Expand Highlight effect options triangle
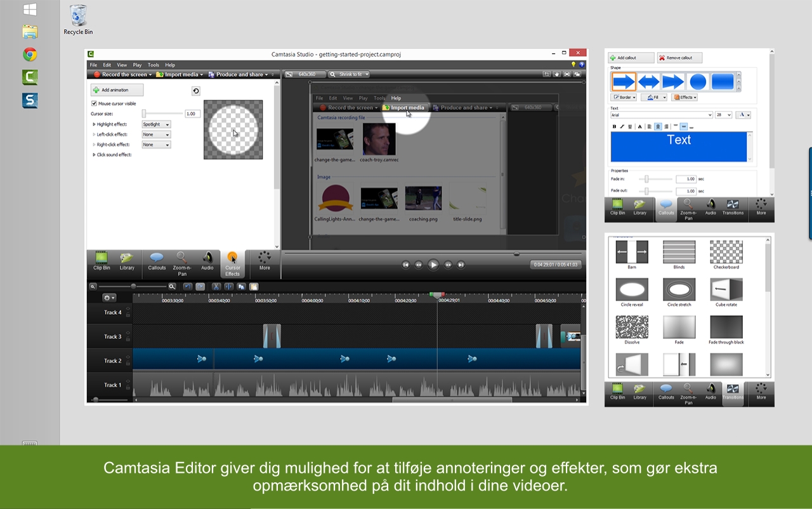The image size is (812, 509). (95, 124)
